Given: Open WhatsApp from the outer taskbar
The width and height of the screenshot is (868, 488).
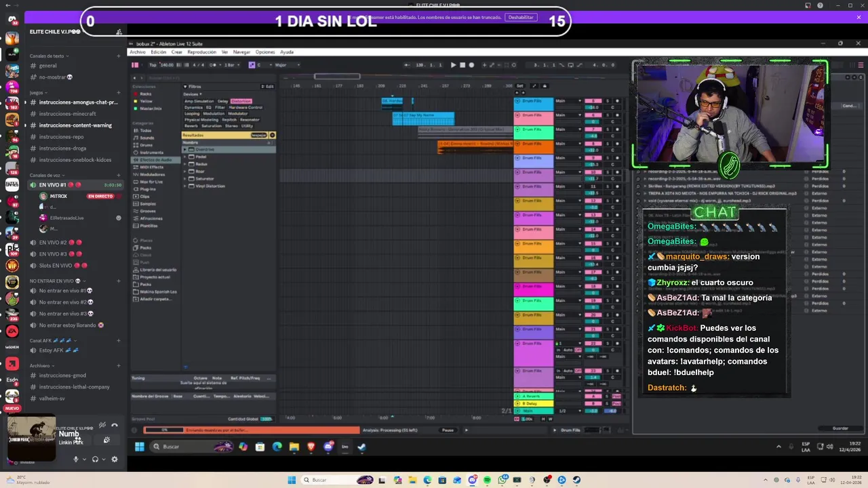Looking at the screenshot, I should [x=502, y=480].
